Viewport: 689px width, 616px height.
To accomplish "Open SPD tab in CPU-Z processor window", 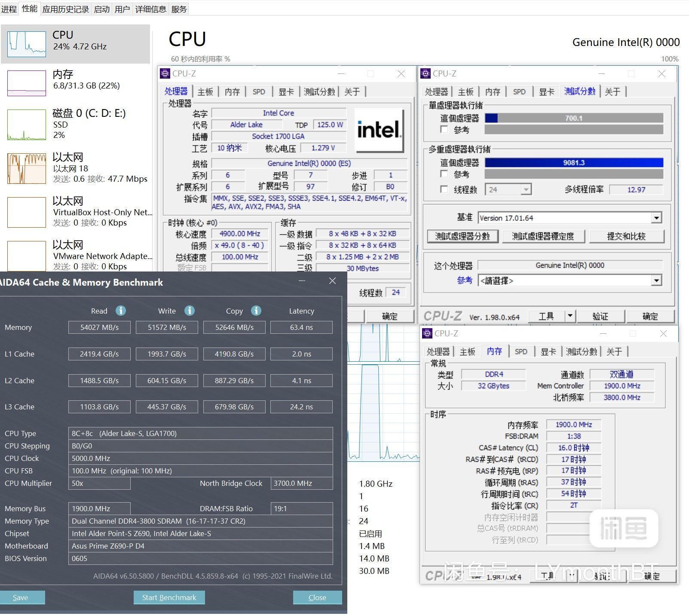I will click(x=259, y=91).
